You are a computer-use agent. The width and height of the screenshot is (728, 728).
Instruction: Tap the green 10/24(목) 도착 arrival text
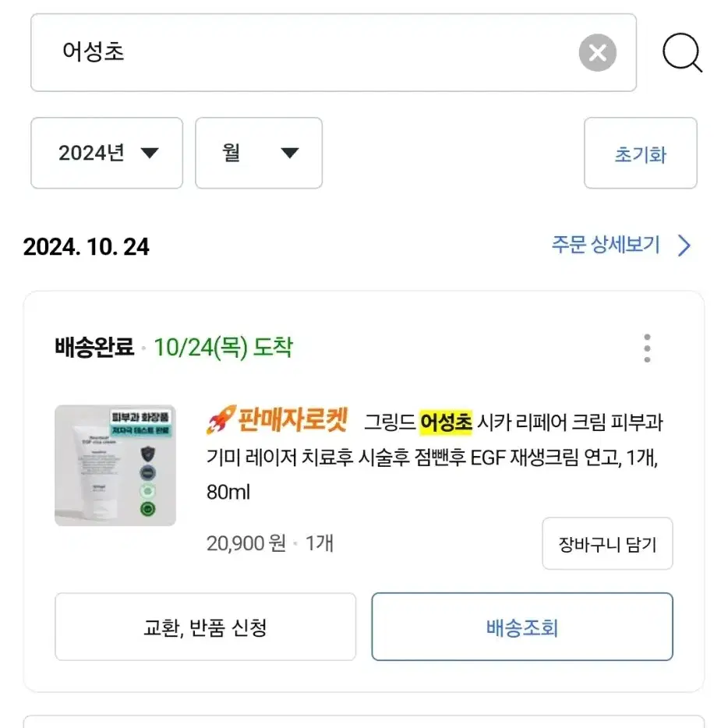point(224,348)
